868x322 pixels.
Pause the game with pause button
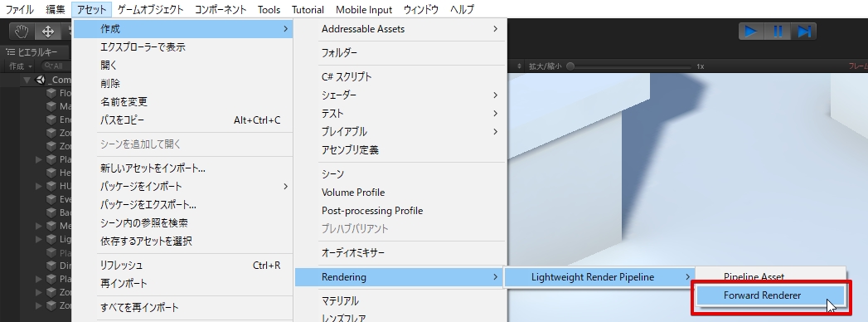coord(777,32)
